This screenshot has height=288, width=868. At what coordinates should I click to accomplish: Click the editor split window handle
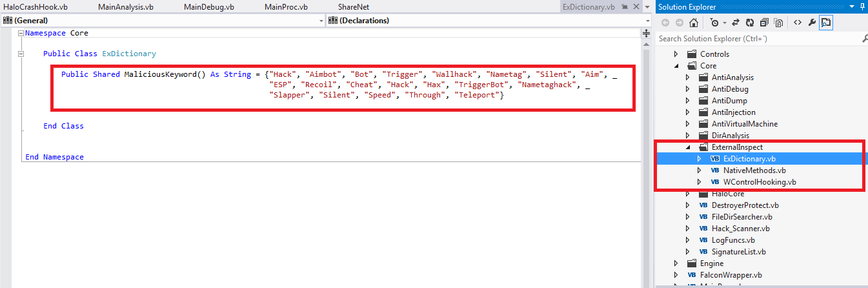(647, 32)
